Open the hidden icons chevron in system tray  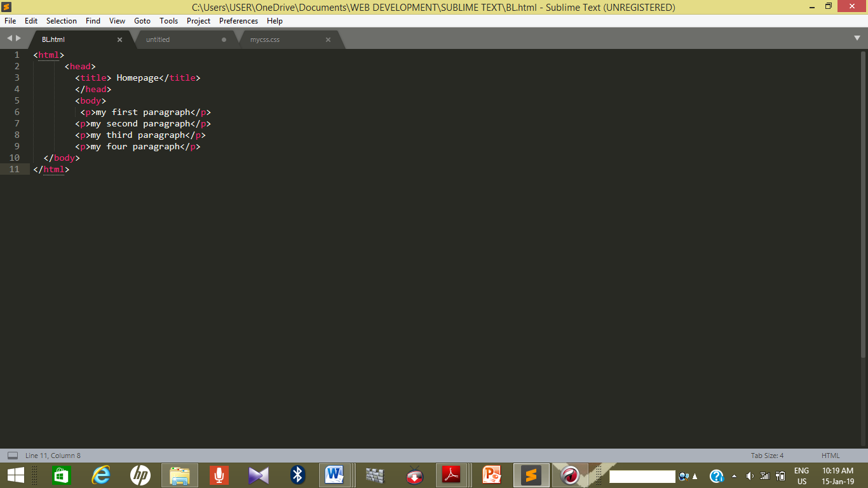pos(735,475)
